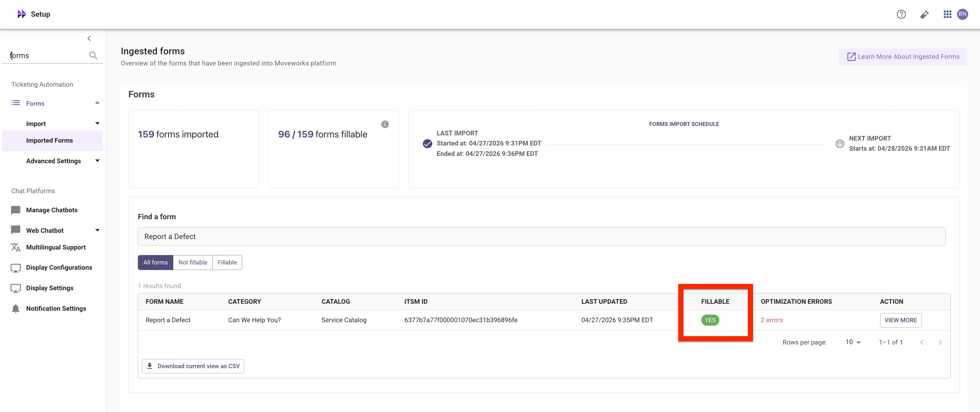Open Notification Settings in the sidebar
The width and height of the screenshot is (980, 412).
point(56,309)
